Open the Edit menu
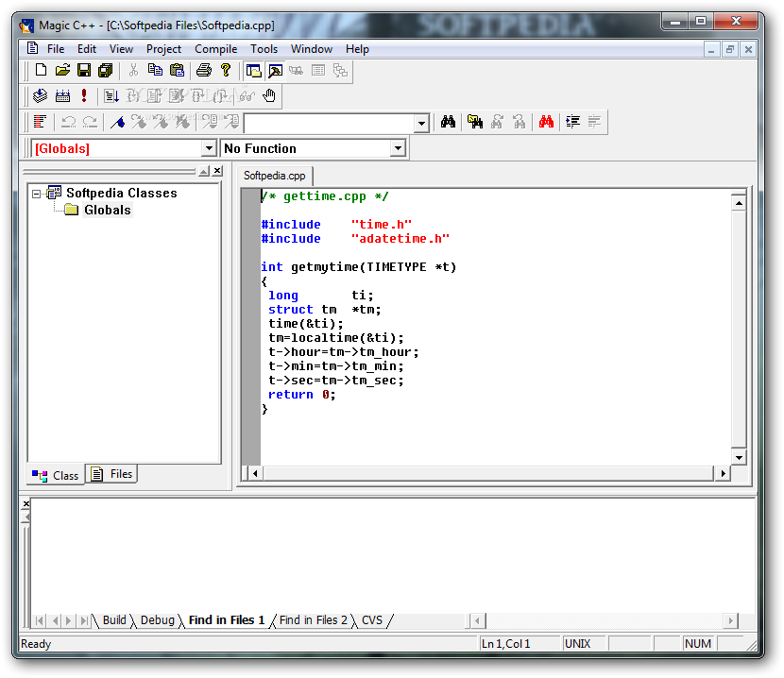 [87, 49]
